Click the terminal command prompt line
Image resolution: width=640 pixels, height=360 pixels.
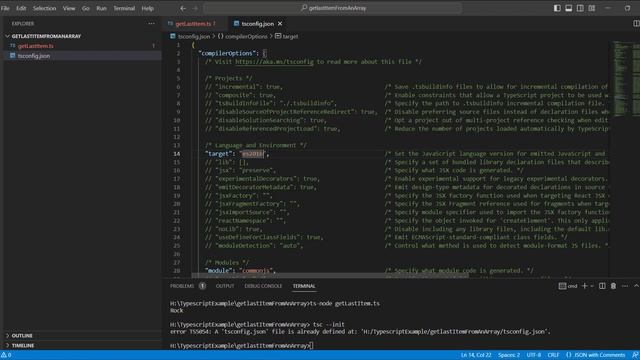(x=242, y=346)
